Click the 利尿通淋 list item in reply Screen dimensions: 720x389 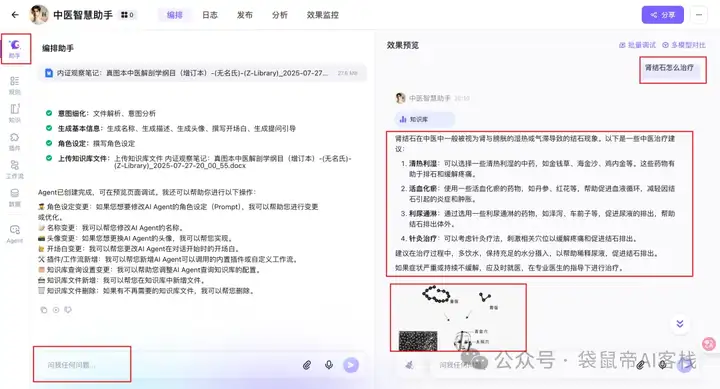537,219
